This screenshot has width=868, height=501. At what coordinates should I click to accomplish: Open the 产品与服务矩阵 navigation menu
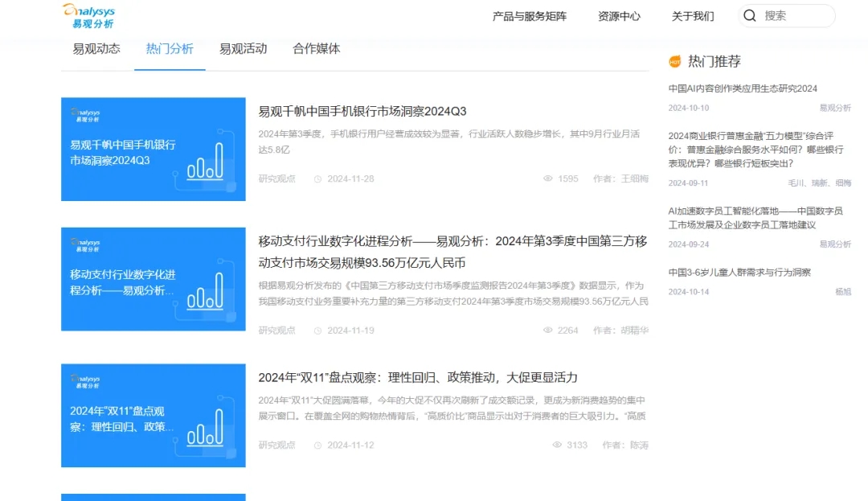(529, 16)
